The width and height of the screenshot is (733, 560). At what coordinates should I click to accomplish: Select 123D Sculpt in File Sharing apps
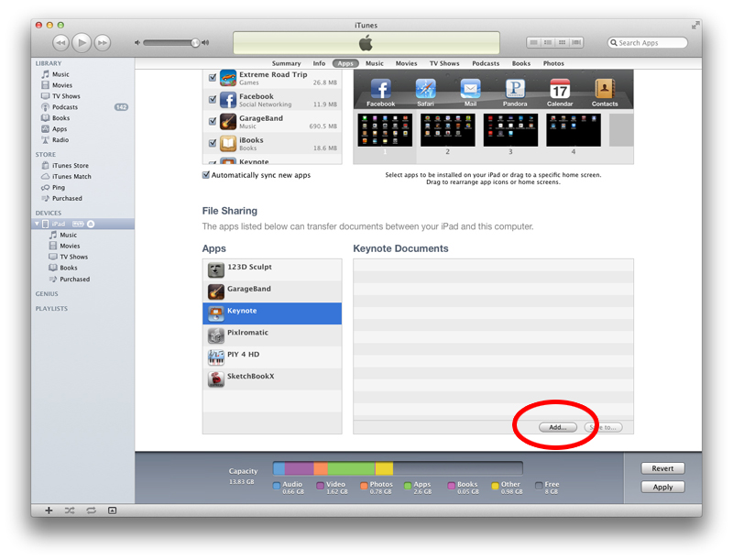272,269
